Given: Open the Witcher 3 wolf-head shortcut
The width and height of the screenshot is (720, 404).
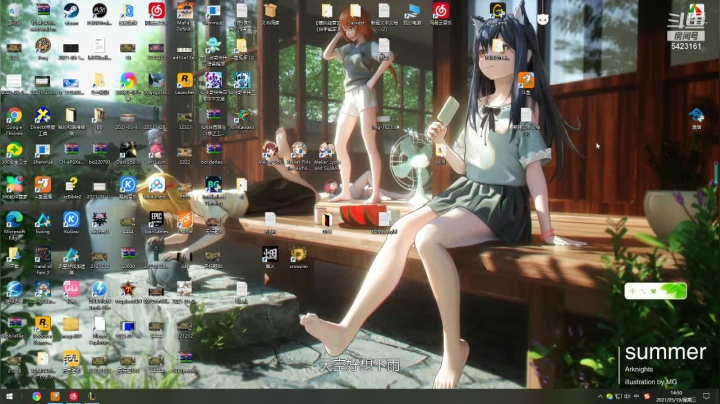Looking at the screenshot, I should [100, 220].
